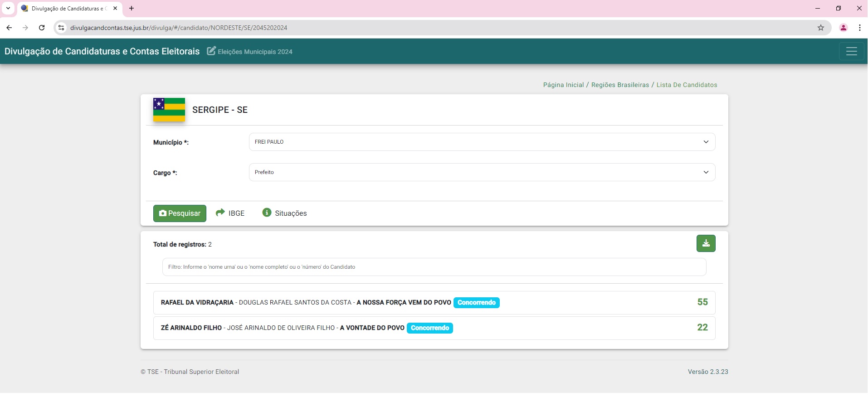Reload the page with the refresh icon
Image resolution: width=868 pixels, height=397 pixels.
[x=42, y=28]
